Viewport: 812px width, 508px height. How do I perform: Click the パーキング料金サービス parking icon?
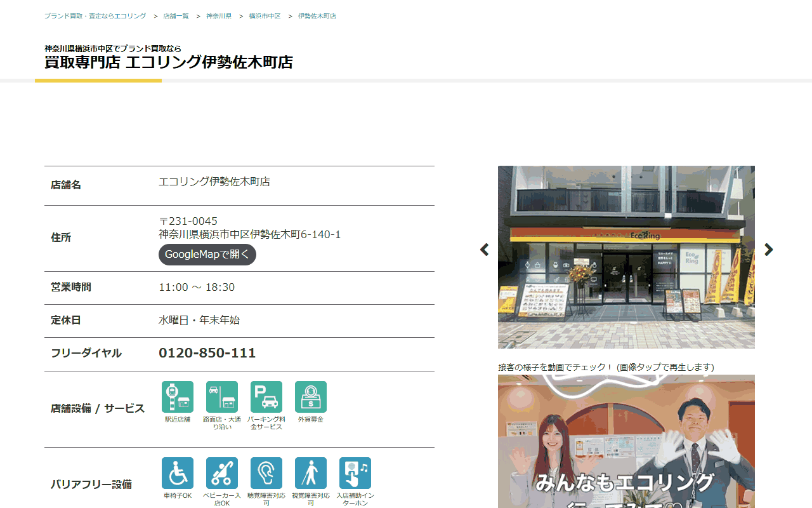(266, 397)
